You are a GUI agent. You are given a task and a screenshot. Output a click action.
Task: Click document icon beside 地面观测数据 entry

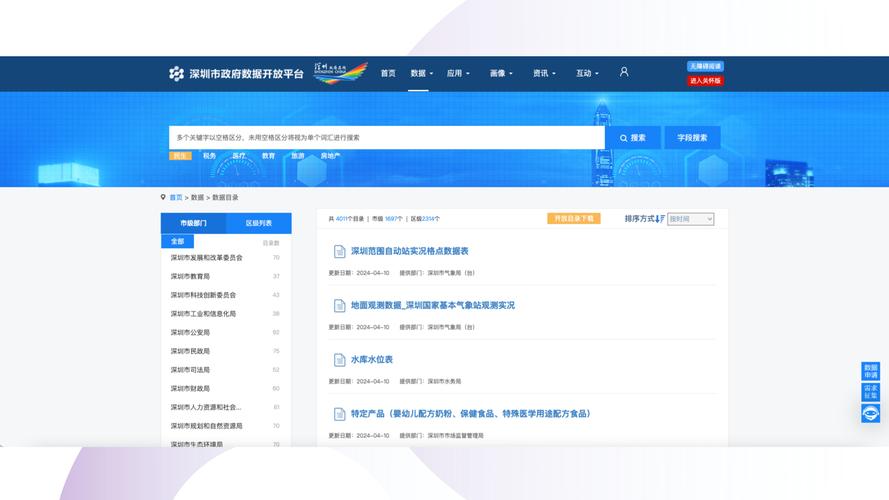[339, 306]
